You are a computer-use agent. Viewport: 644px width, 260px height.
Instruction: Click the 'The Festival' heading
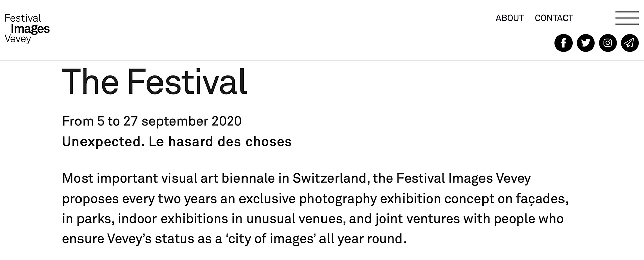pos(154,82)
